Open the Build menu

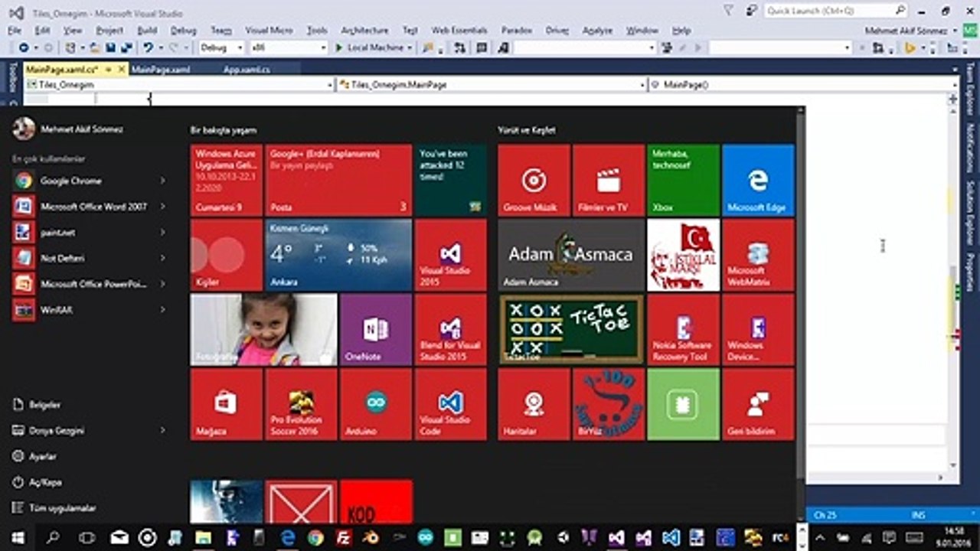click(147, 31)
